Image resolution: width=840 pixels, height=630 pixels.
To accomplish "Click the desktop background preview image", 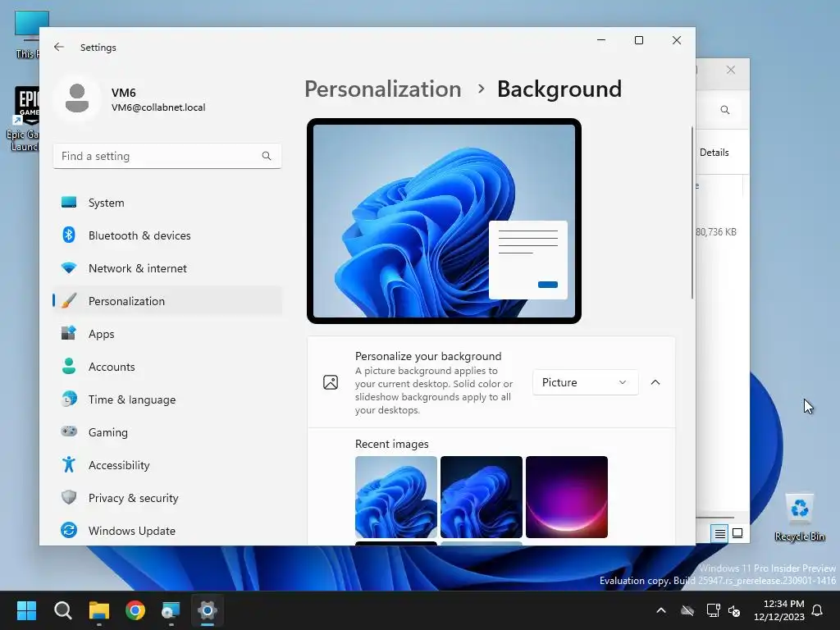I will [444, 221].
